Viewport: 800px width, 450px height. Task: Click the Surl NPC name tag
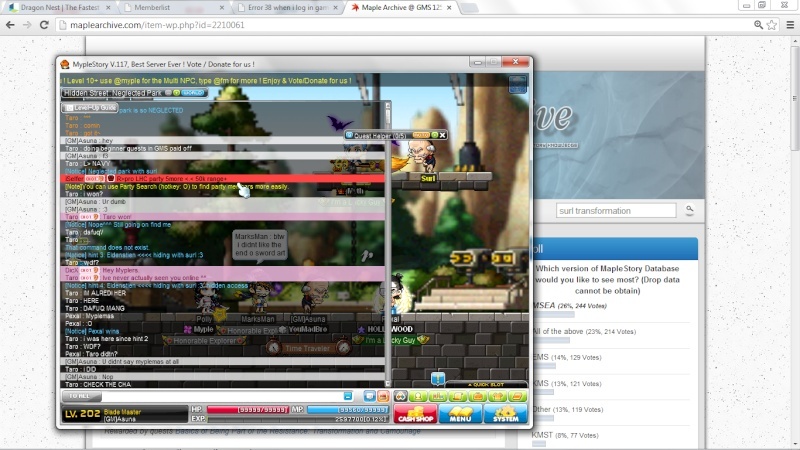pyautogui.click(x=428, y=179)
